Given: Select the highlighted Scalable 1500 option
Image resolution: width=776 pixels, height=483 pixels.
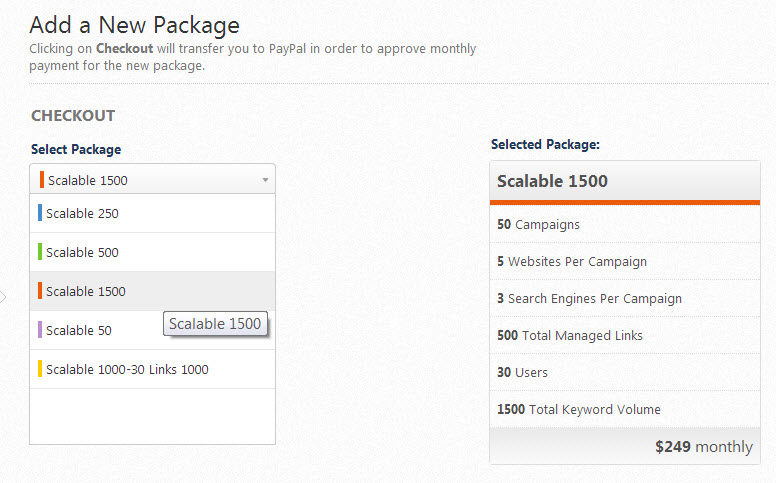Looking at the screenshot, I should [x=85, y=291].
